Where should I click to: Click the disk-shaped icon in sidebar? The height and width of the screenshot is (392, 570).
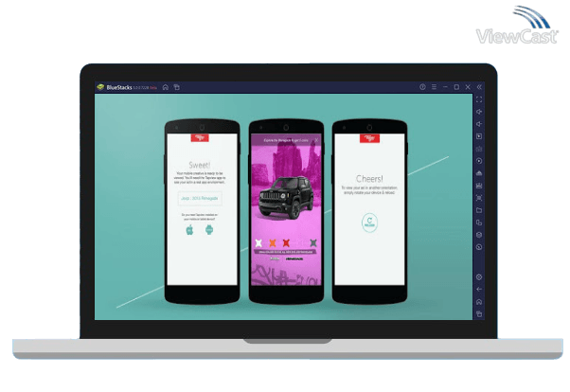point(479,186)
